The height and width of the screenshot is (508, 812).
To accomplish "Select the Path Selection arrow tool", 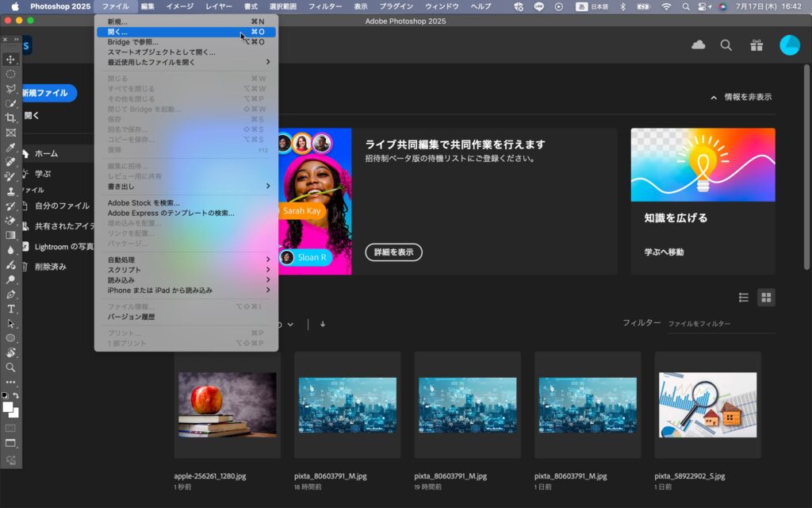I will coord(10,324).
